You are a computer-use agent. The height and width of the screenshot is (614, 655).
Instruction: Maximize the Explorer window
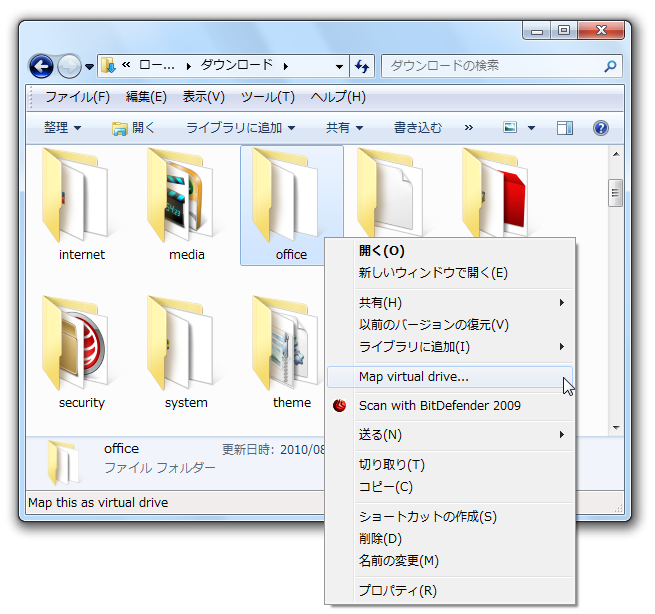[564, 31]
